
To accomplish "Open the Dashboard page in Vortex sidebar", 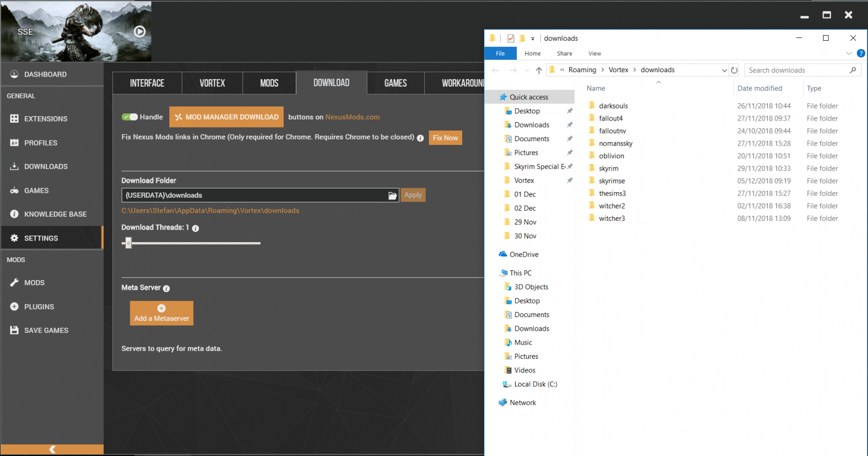I will tap(52, 74).
